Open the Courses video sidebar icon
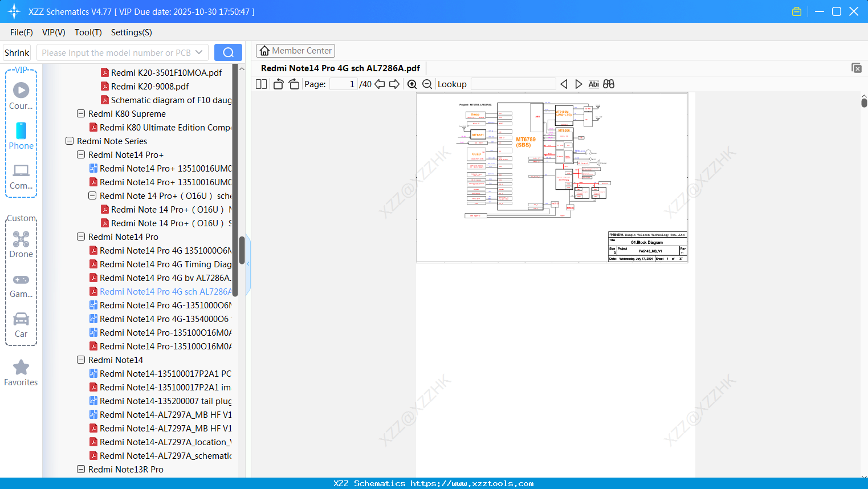868x489 pixels. point(21,96)
